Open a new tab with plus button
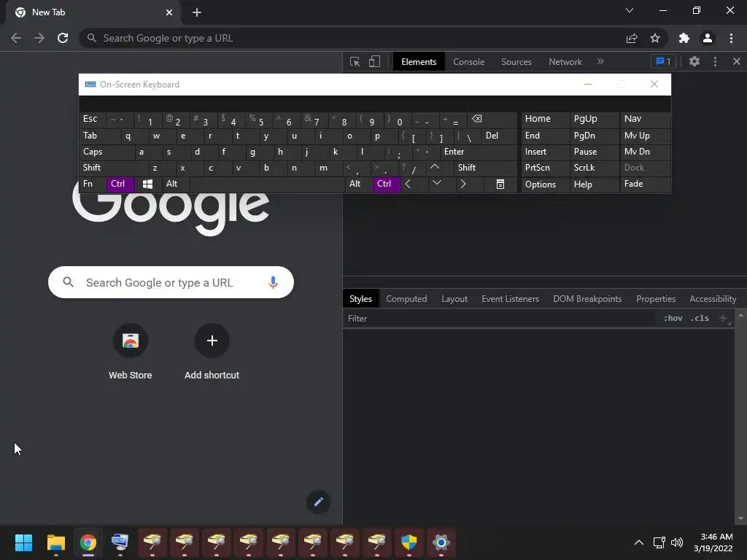This screenshot has height=560, width=747. coord(197,12)
